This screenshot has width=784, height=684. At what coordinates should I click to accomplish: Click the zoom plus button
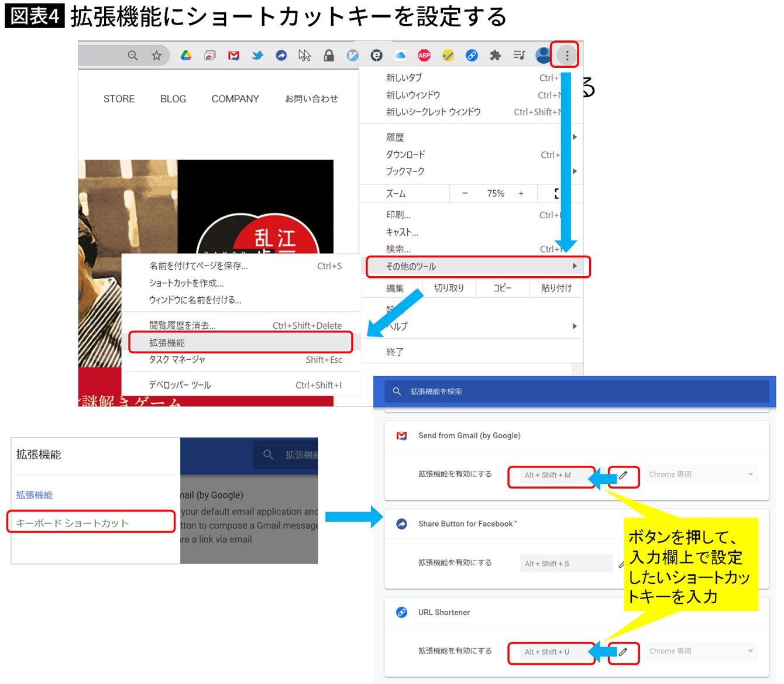pos(521,194)
